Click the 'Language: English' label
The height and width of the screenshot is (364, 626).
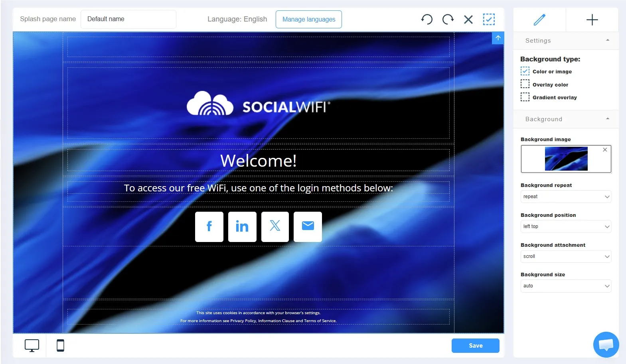pyautogui.click(x=237, y=19)
